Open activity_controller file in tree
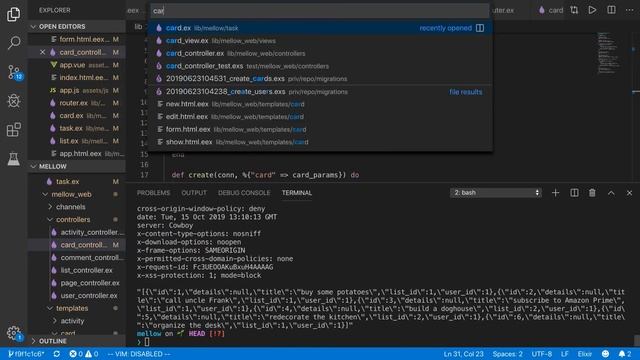Screen dimensions: 640x360 [x=77, y=232]
